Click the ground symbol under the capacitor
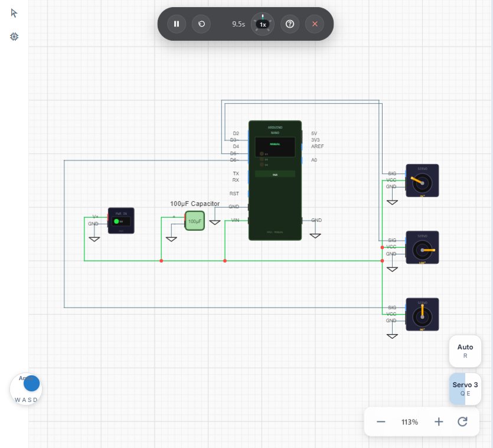The image size is (493, 448). (171, 239)
